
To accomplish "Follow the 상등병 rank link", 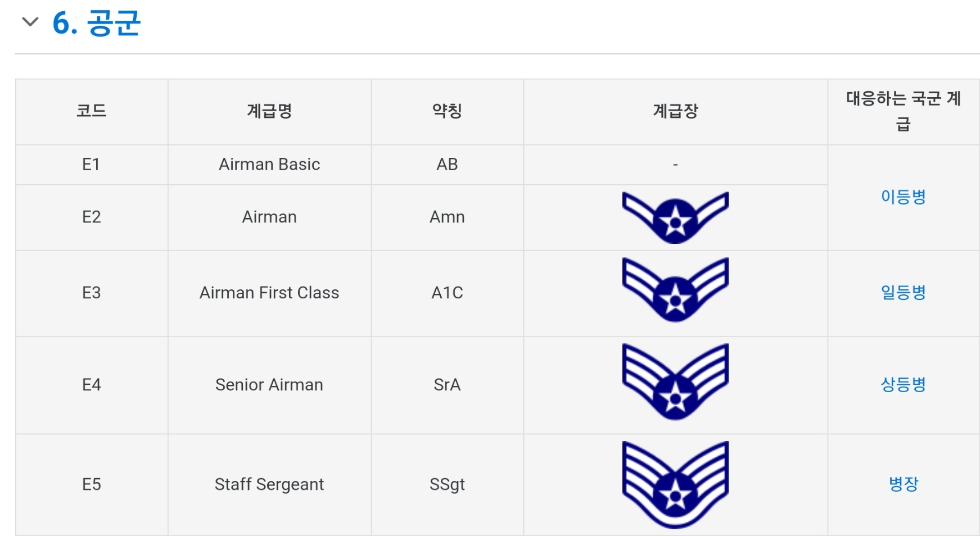I will point(903,384).
